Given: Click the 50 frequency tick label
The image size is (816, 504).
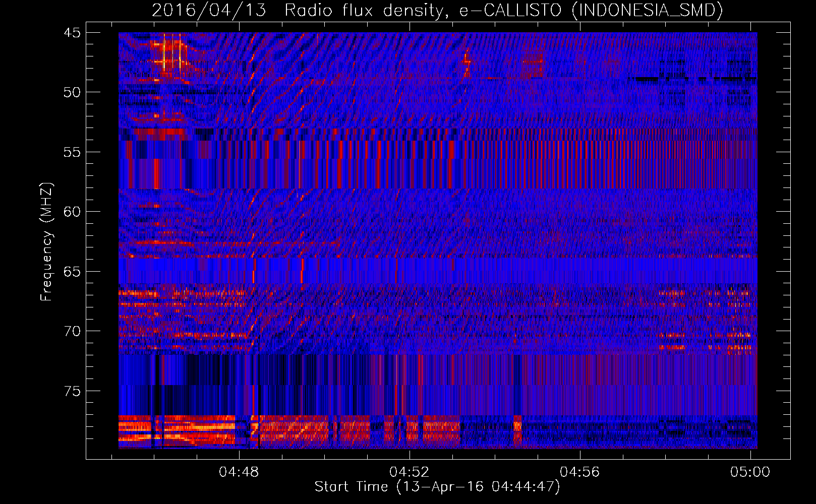Looking at the screenshot, I should [x=72, y=92].
